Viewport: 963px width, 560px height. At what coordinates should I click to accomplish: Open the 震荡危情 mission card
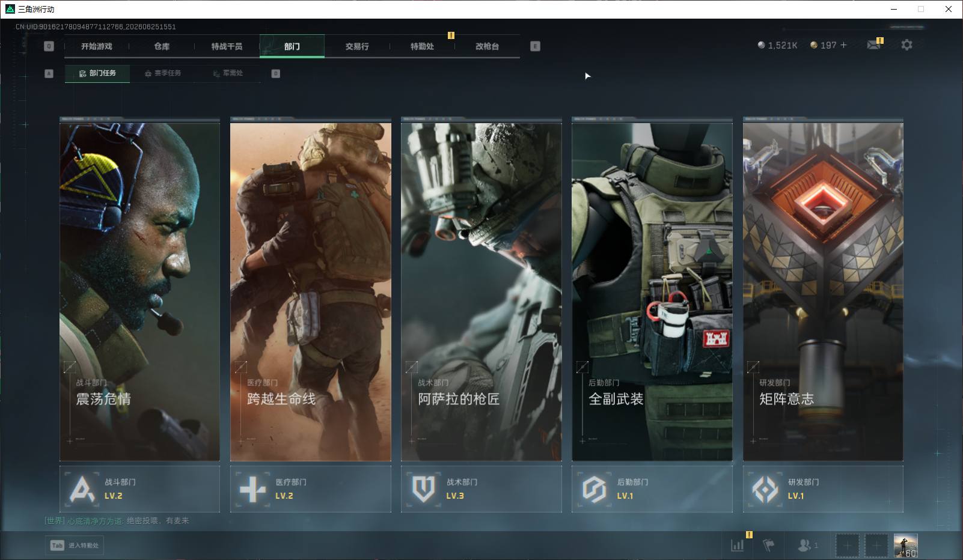(139, 291)
